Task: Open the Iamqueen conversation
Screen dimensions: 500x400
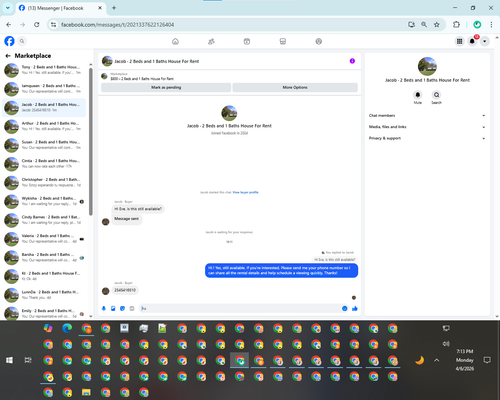Action: pyautogui.click(x=44, y=89)
